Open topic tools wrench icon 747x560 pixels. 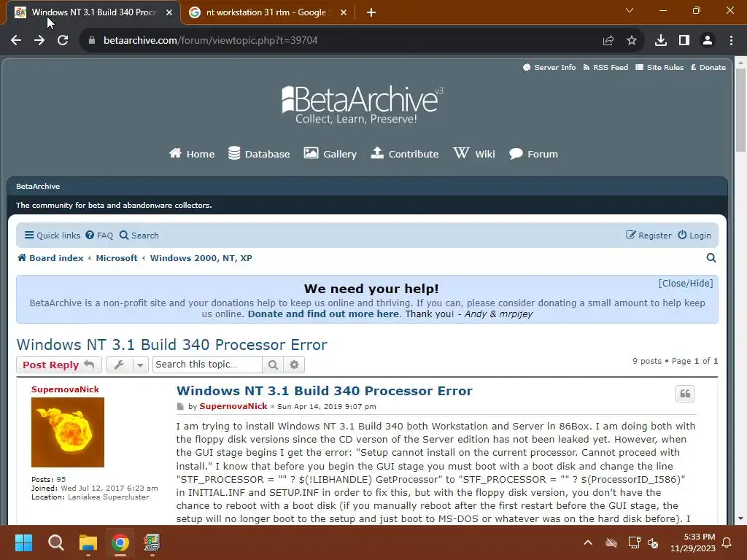click(119, 365)
